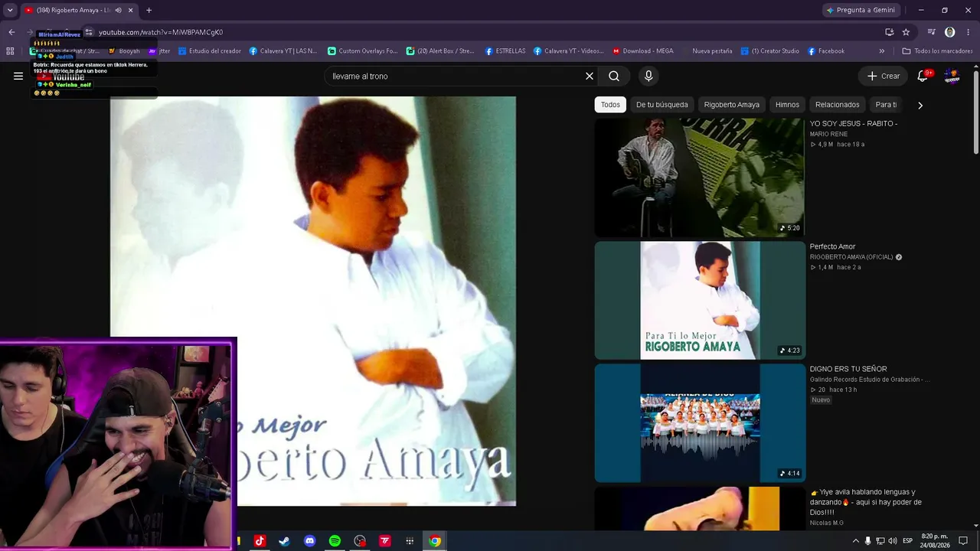Viewport: 980px width, 551px height.
Task: Open the tab search dropdown arrow
Action: coord(10,10)
